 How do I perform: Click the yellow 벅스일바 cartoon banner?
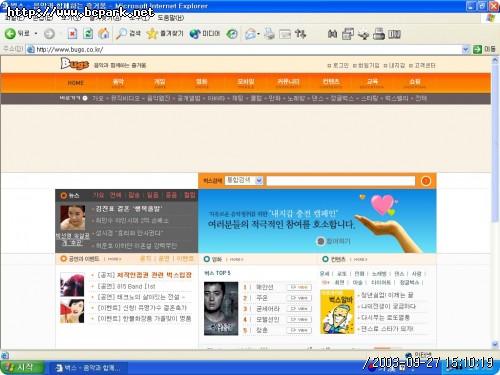(x=337, y=312)
